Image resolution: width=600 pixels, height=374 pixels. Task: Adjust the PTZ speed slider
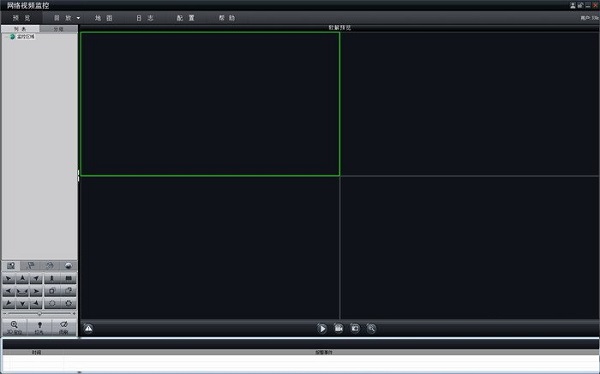pyautogui.click(x=39, y=314)
